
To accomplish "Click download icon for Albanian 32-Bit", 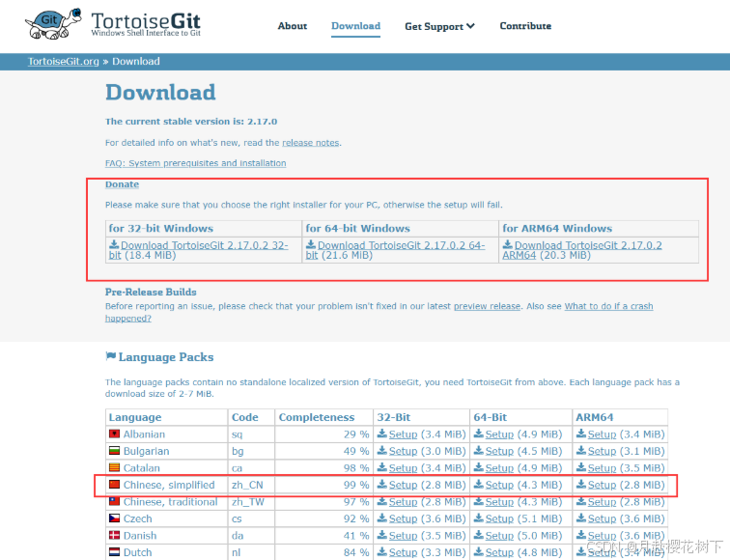I will pos(382,434).
